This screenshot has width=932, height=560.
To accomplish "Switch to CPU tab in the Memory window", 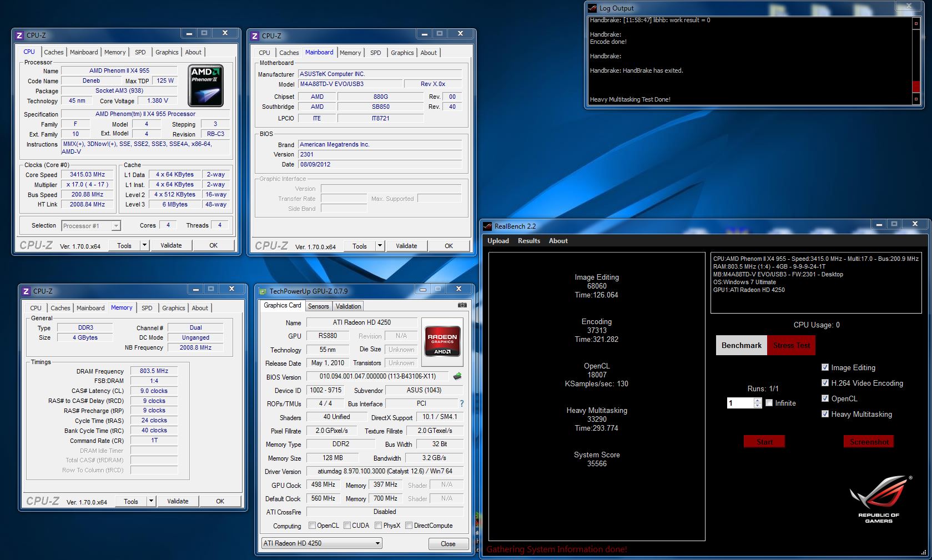I will [x=36, y=308].
